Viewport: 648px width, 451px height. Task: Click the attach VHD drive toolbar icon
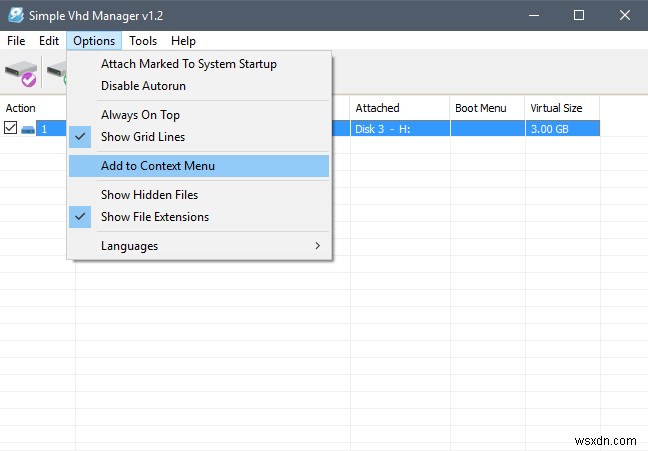21,73
